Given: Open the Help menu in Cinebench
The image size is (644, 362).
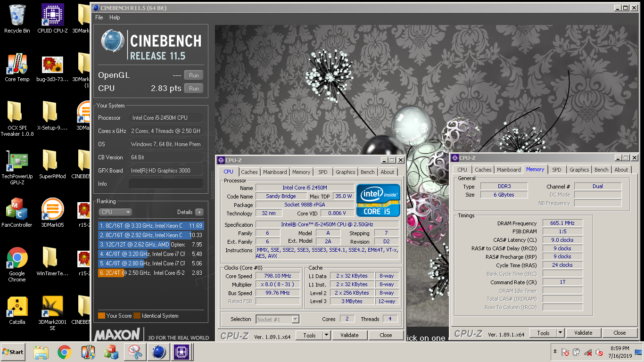Looking at the screenshot, I should tap(115, 17).
